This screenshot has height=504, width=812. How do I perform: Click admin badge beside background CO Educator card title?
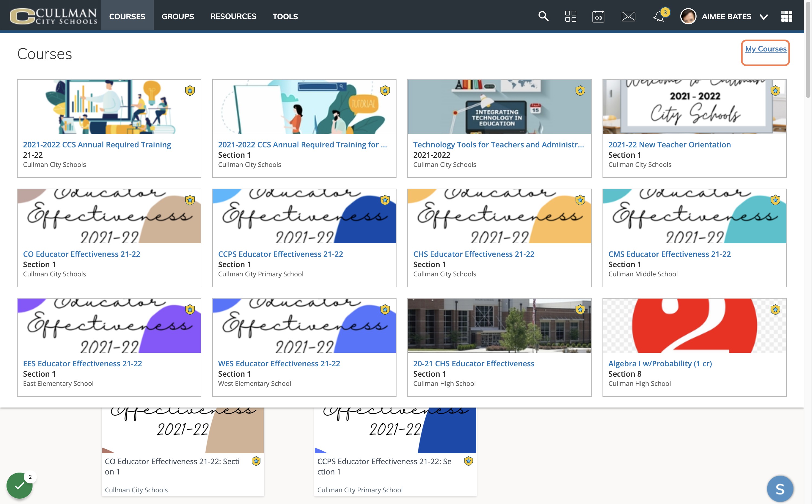256,461
